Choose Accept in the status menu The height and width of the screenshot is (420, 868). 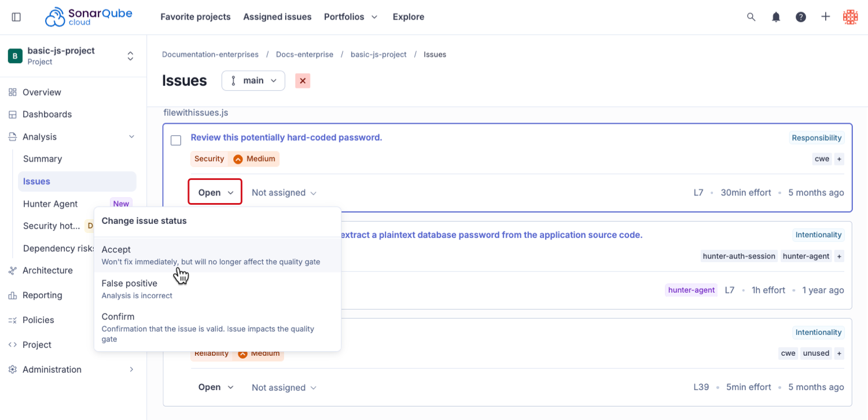pos(218,255)
